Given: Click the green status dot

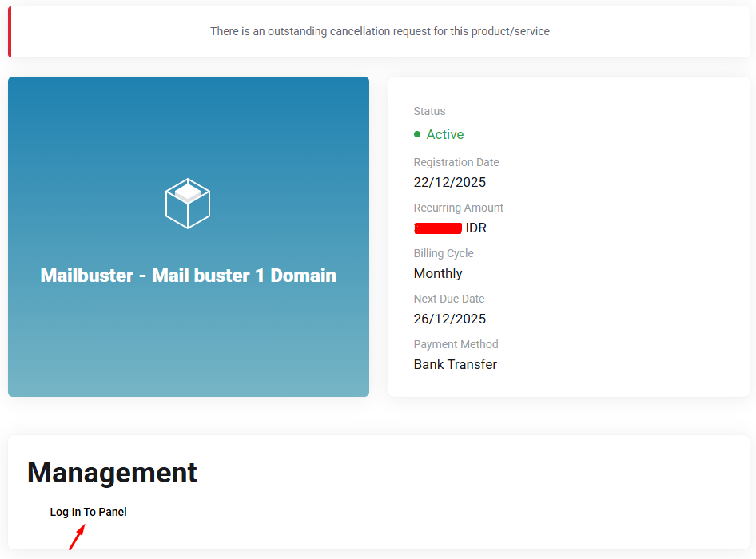Looking at the screenshot, I should 417,134.
